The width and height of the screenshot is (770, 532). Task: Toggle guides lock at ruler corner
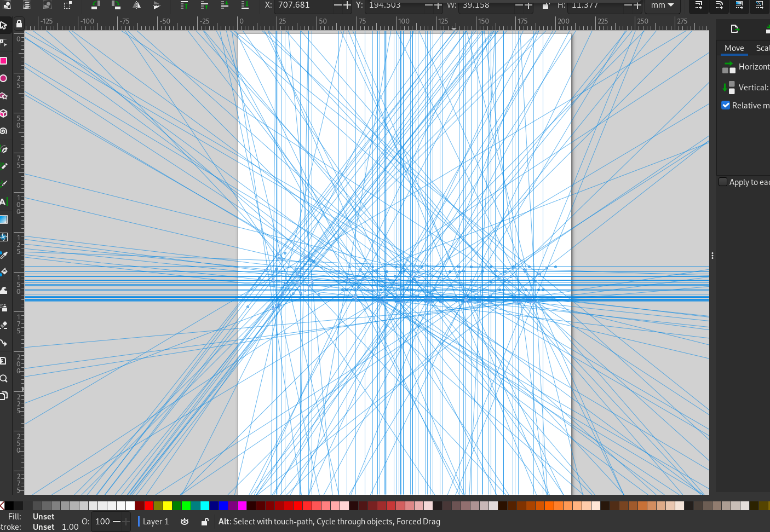[19, 24]
